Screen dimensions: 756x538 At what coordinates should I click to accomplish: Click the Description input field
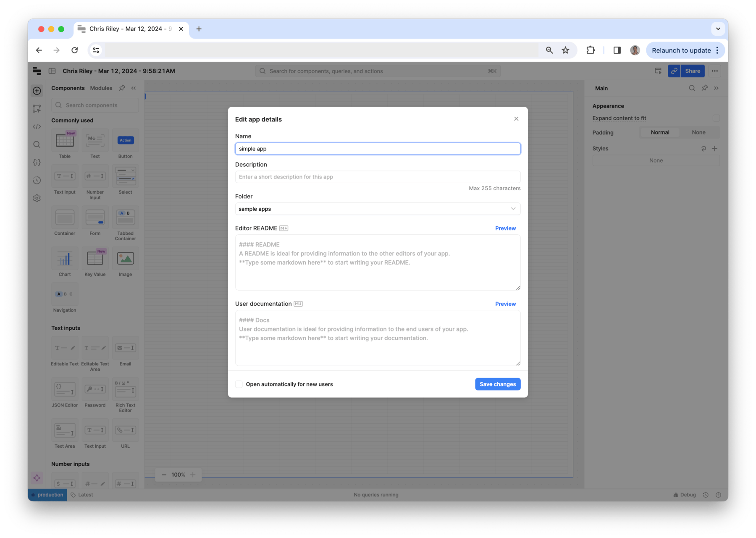378,177
